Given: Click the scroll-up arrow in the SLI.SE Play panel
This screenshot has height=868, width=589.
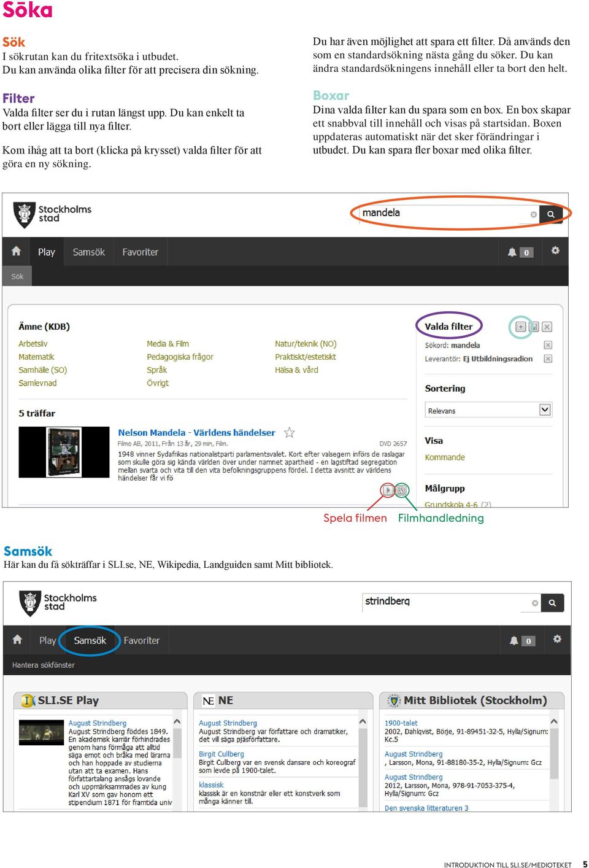Looking at the screenshot, I should tap(177, 722).
